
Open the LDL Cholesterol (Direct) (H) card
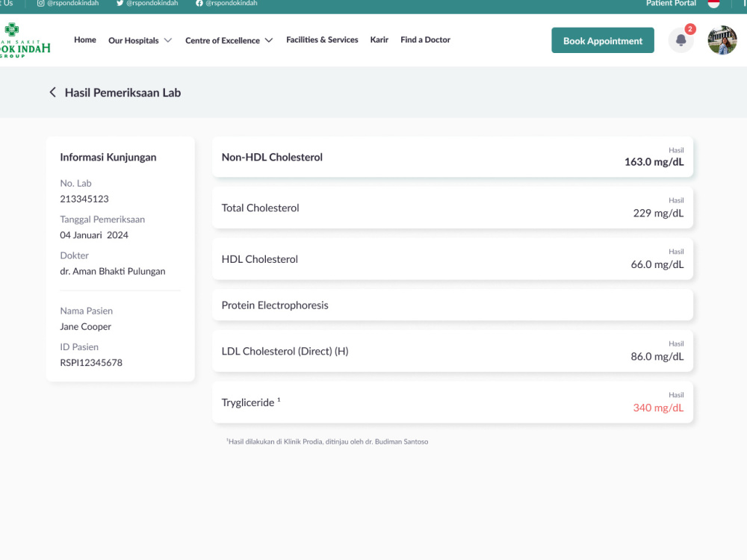click(x=453, y=351)
